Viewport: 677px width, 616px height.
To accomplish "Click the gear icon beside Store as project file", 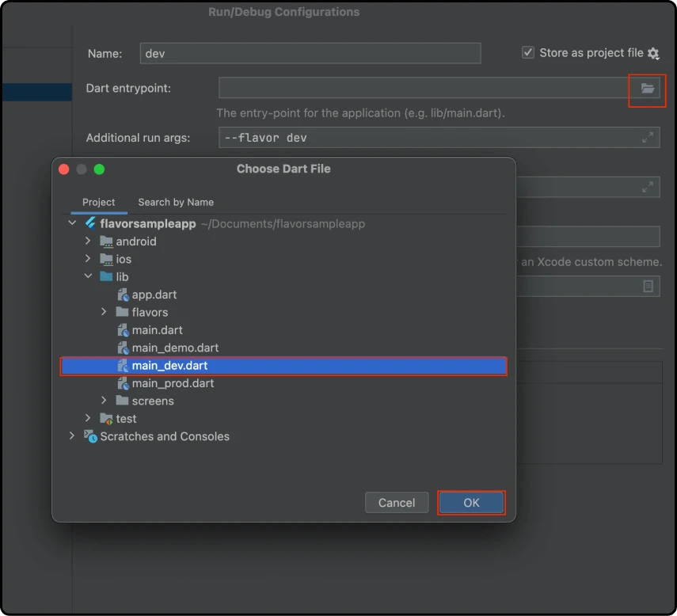I will point(654,52).
